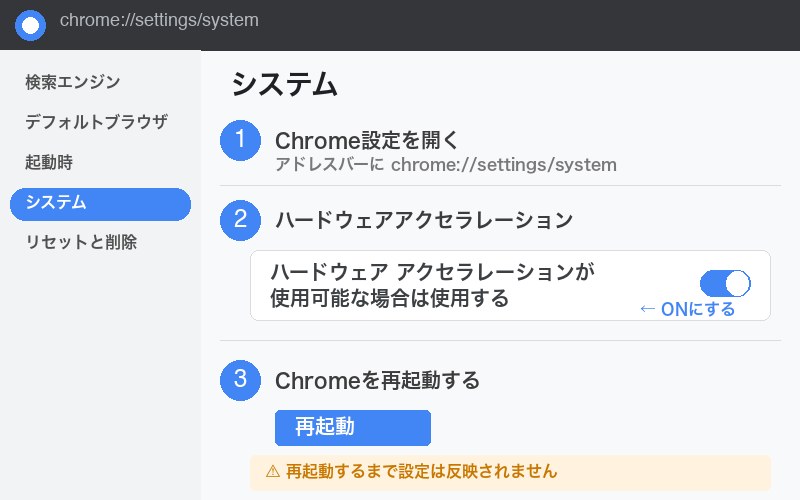Click the Chromeを再起動する heading
The image size is (800, 500).
[377, 381]
